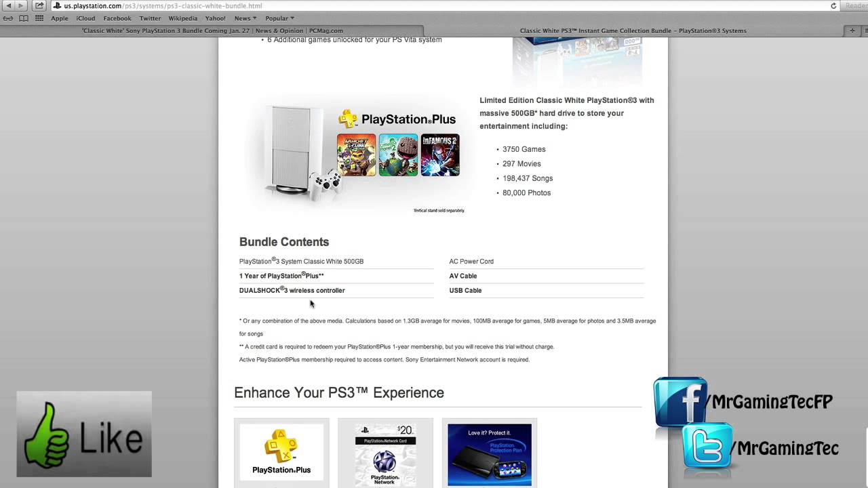Click the '80,000 Photos' bullet item
Screen dimensions: 868x488
[526, 192]
